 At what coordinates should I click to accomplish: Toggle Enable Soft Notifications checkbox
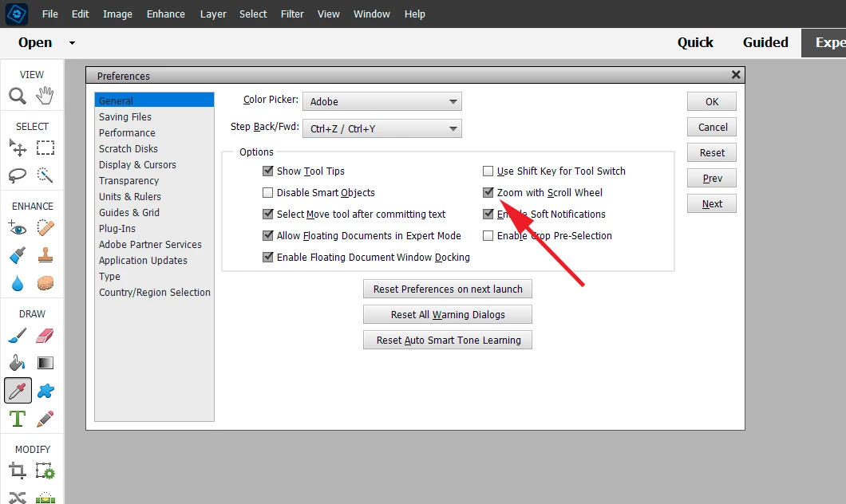(x=488, y=214)
